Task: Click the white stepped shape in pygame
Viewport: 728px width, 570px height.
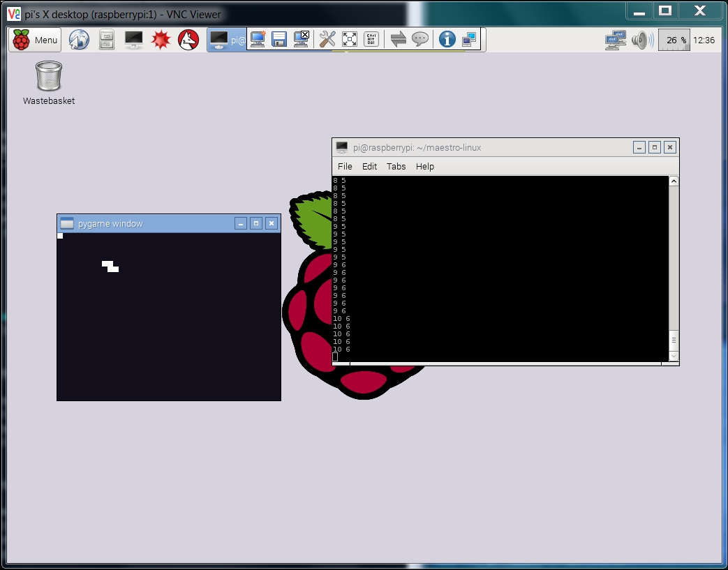Action: tap(110, 267)
